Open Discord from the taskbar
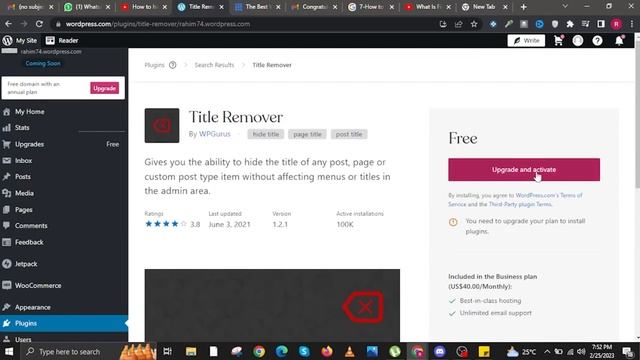Viewport: 640px width, 360px height. [440, 351]
